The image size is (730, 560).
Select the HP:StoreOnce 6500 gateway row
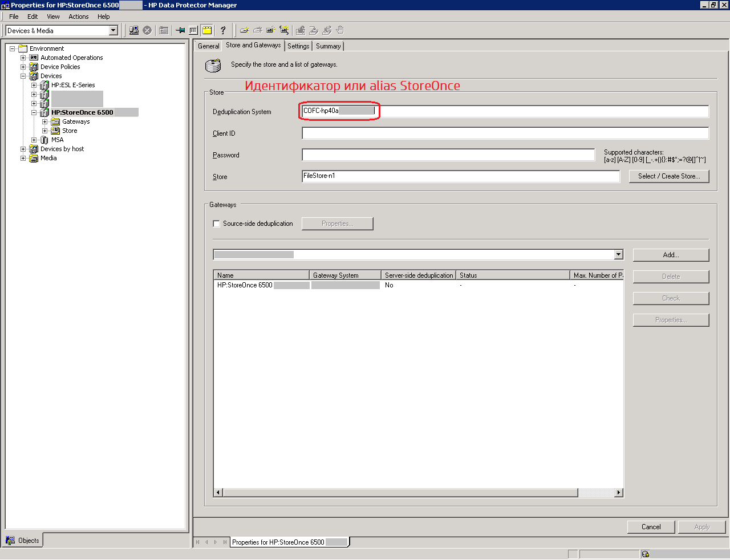(418, 285)
